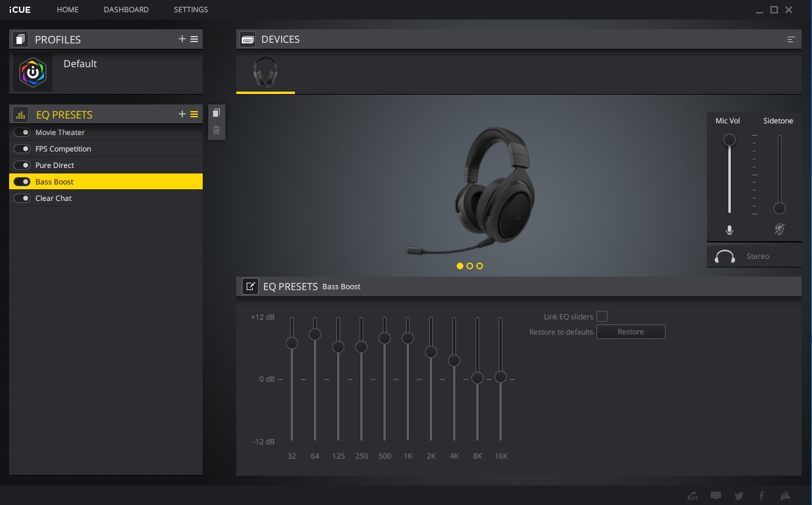
Task: Click the delete preset trash icon
Action: coord(216,129)
